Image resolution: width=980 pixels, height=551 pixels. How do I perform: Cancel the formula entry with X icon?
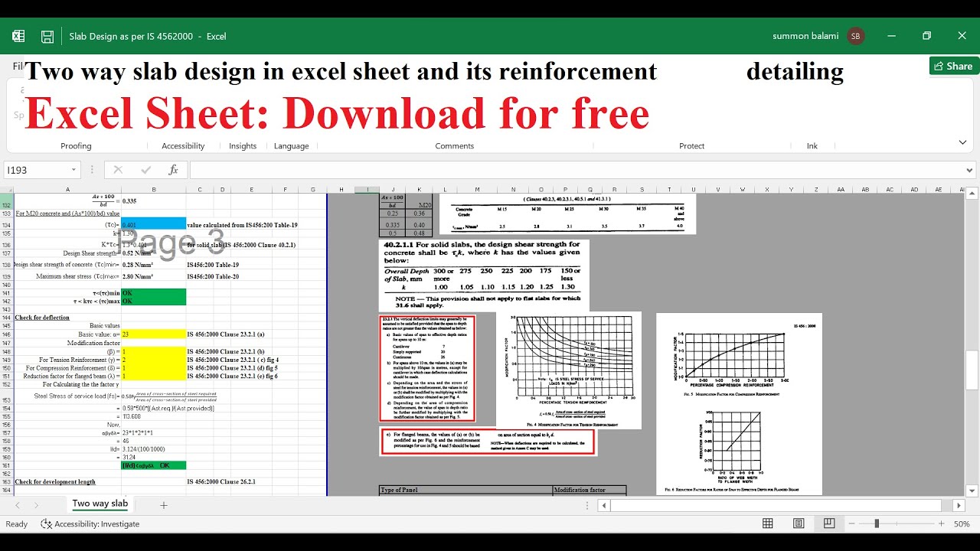click(x=118, y=170)
